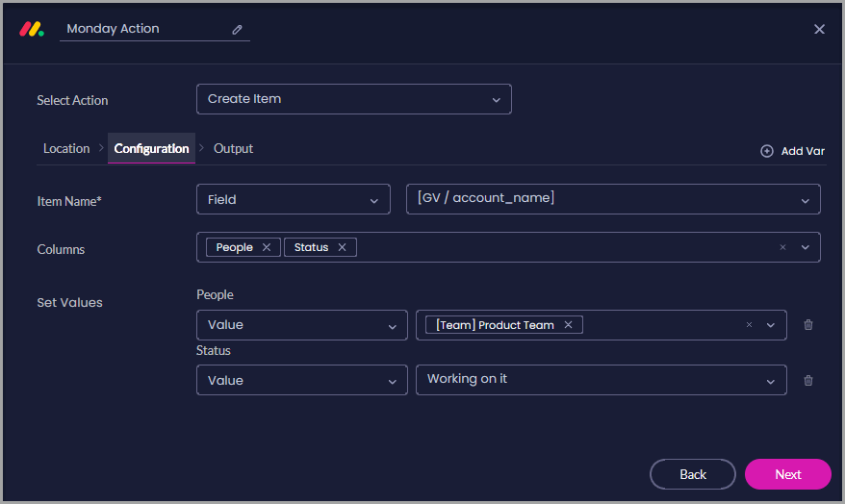
Task: Delete the Status set value row
Action: (807, 380)
